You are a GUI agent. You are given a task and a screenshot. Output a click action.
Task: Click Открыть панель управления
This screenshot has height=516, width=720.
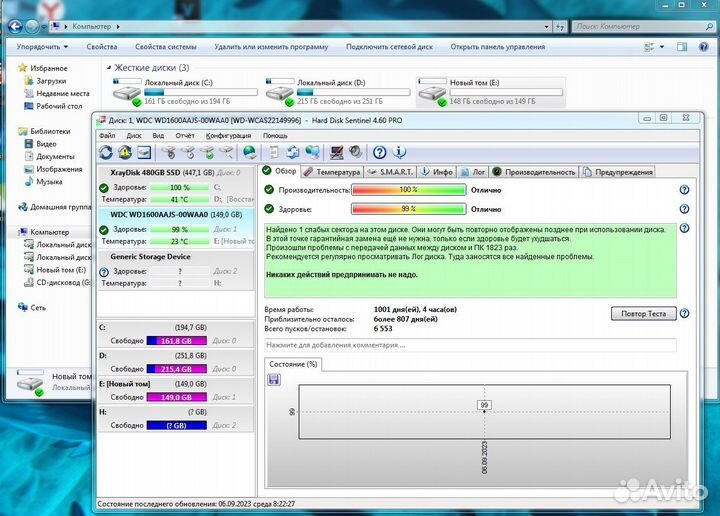498,47
